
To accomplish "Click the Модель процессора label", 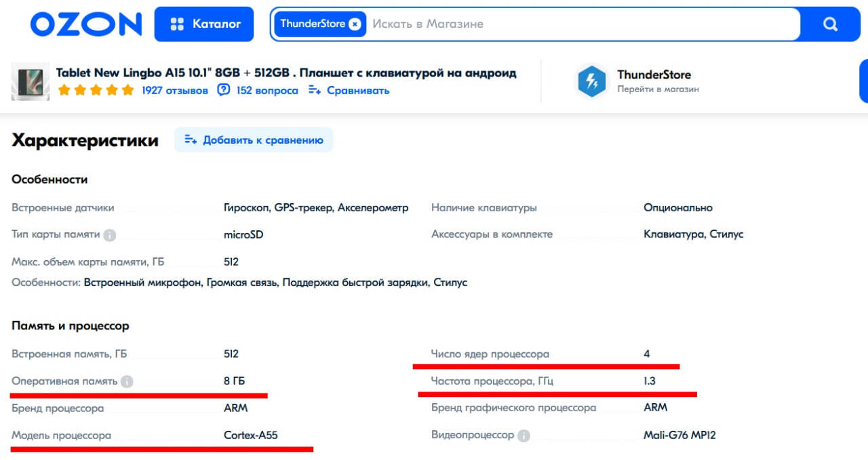I will click(61, 435).
